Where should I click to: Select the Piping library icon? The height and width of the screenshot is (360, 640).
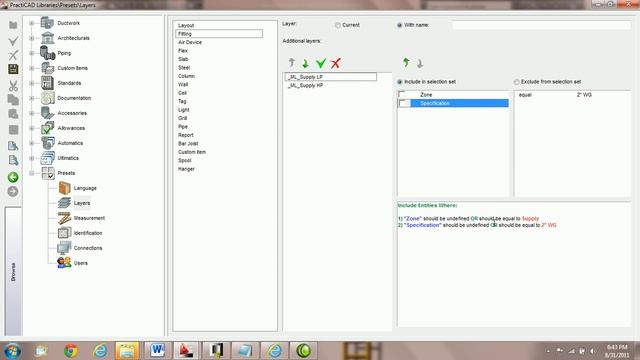tap(47, 53)
